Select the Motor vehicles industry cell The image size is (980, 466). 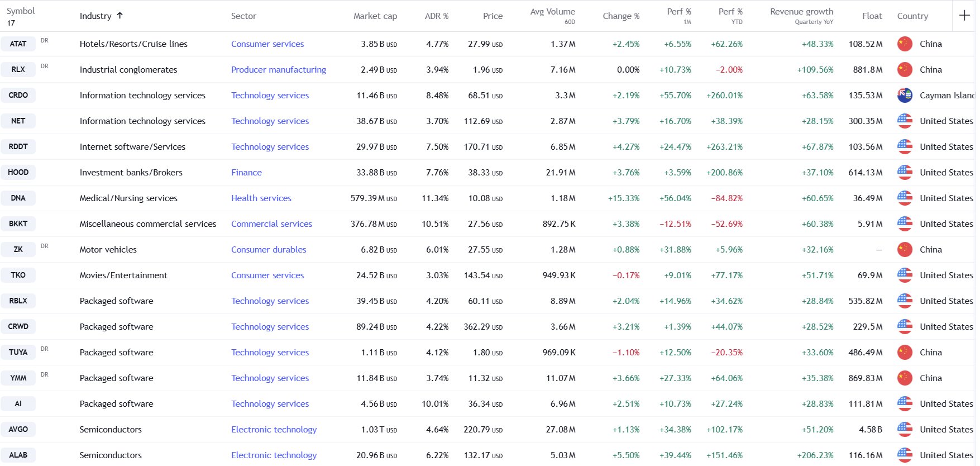(108, 250)
